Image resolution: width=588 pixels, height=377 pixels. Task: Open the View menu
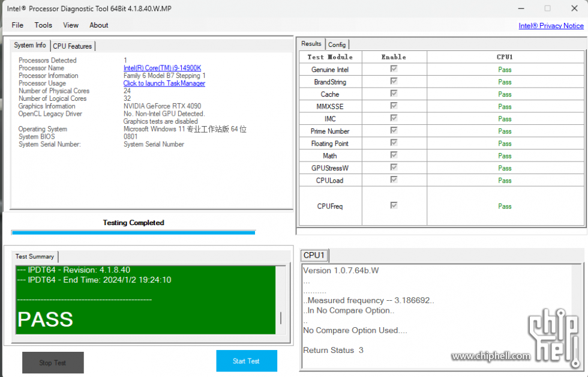(71, 25)
